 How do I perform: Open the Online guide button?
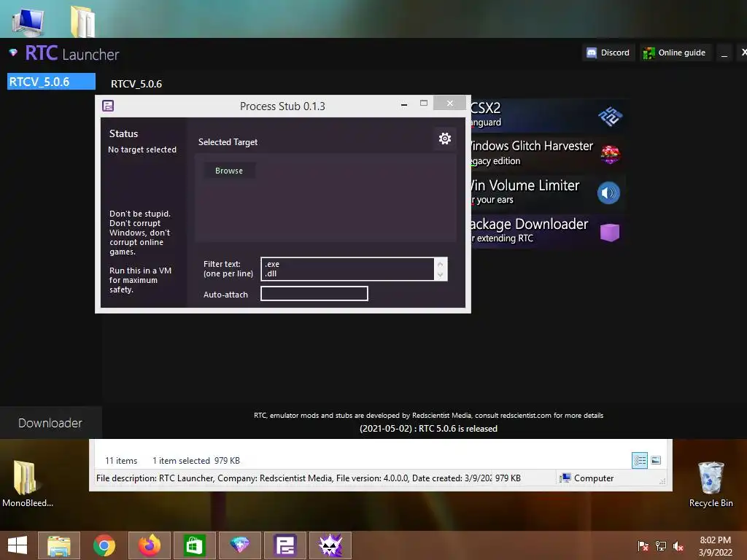pos(675,52)
